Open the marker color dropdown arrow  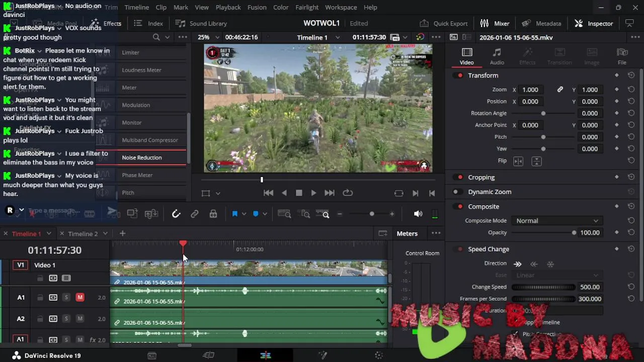265,214
